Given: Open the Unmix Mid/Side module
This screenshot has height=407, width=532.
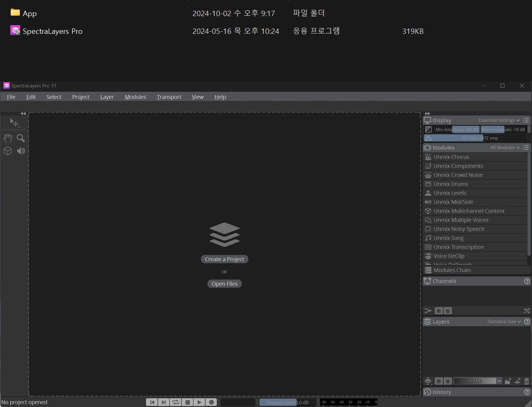Looking at the screenshot, I should pyautogui.click(x=475, y=202).
